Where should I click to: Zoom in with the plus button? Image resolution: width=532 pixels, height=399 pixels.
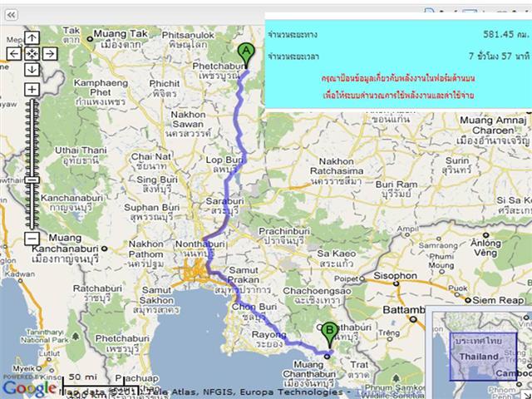pos(31,89)
